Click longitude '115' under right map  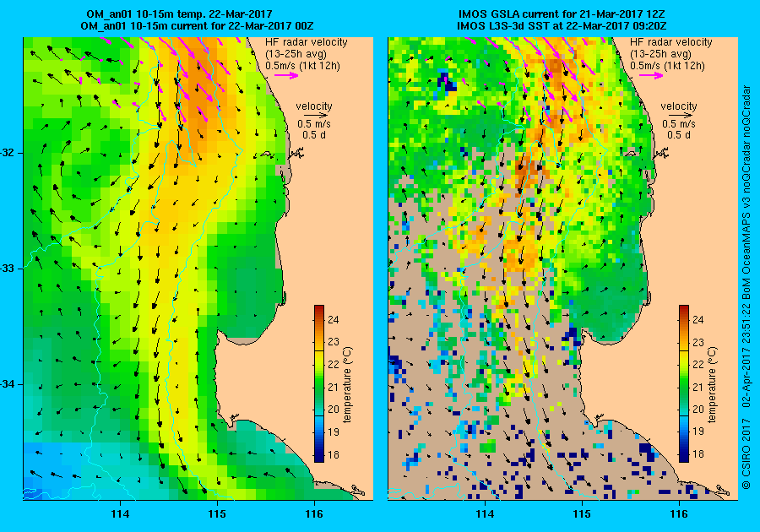click(x=582, y=514)
